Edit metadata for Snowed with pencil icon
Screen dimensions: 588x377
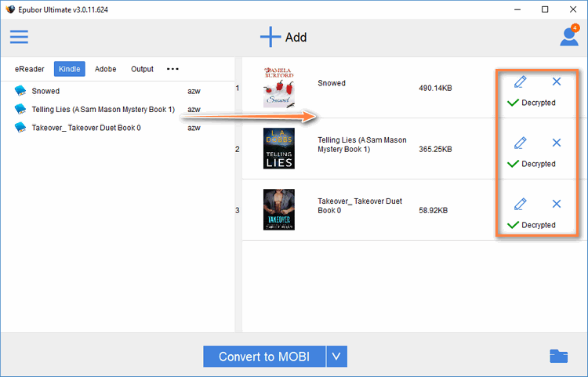point(520,82)
